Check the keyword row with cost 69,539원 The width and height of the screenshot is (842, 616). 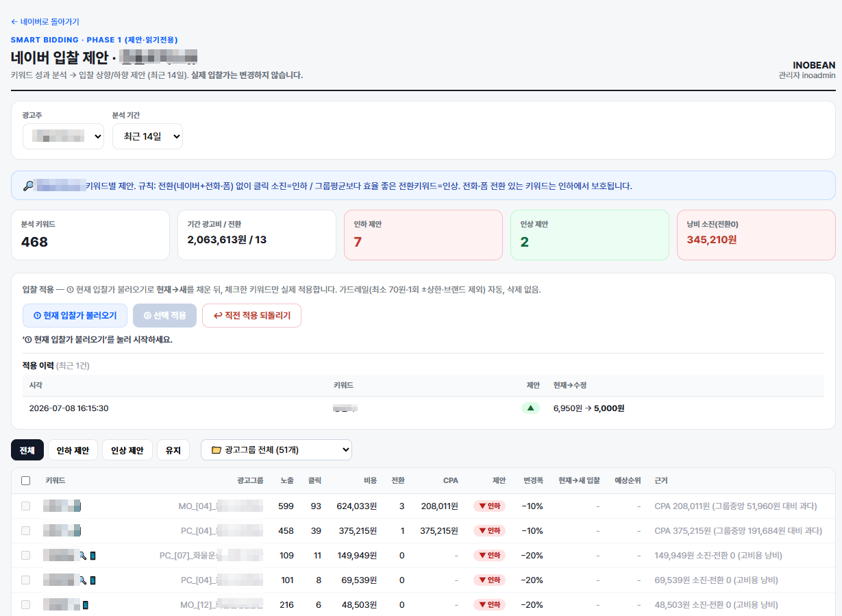(26, 580)
